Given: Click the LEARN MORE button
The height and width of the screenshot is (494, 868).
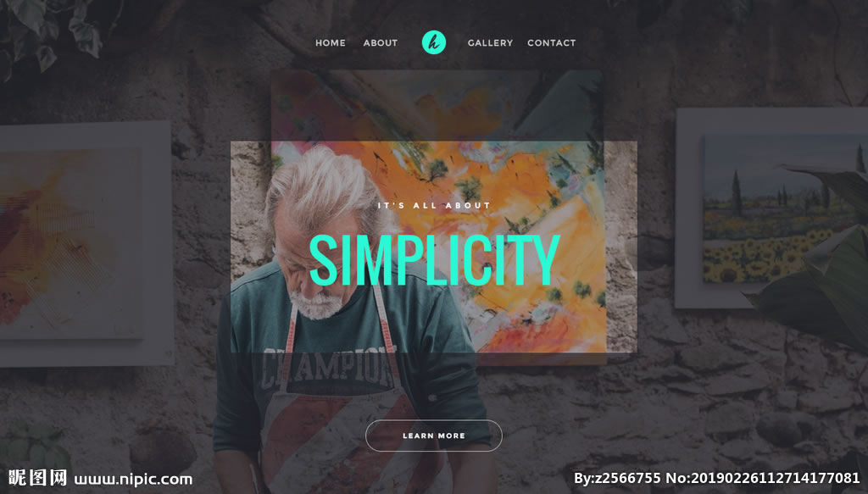Looking at the screenshot, I should tap(433, 436).
